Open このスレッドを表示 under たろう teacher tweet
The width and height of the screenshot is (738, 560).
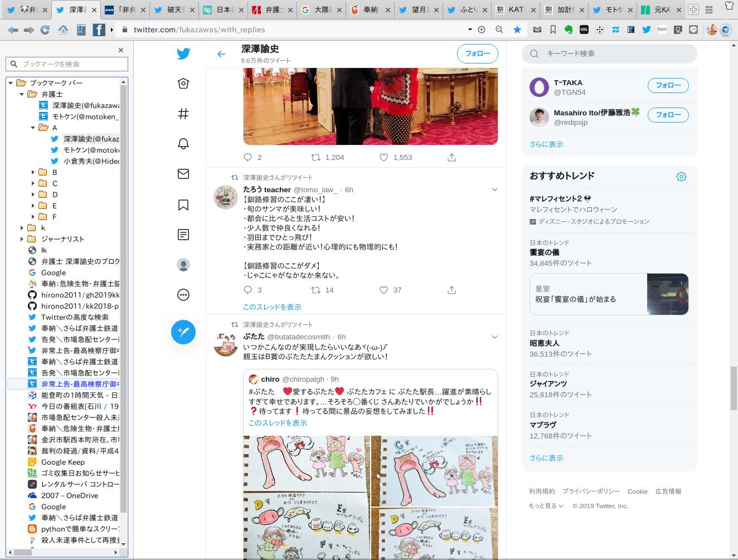(x=272, y=307)
